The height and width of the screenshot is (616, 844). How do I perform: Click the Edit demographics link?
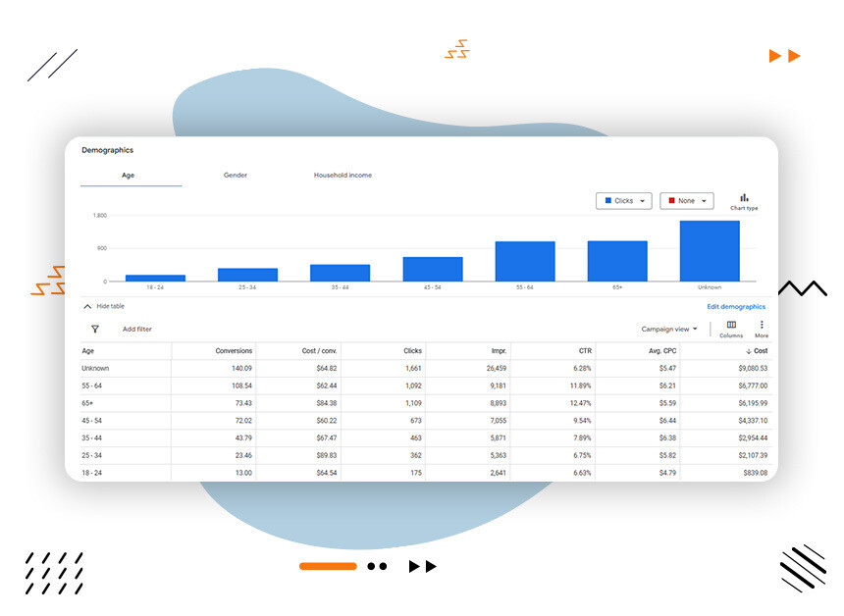click(x=736, y=307)
